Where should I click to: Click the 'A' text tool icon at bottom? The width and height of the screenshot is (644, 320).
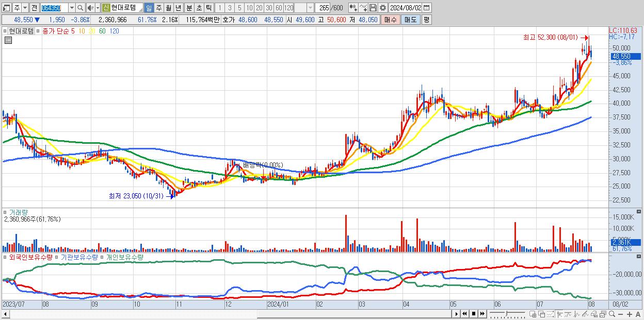click(x=638, y=314)
